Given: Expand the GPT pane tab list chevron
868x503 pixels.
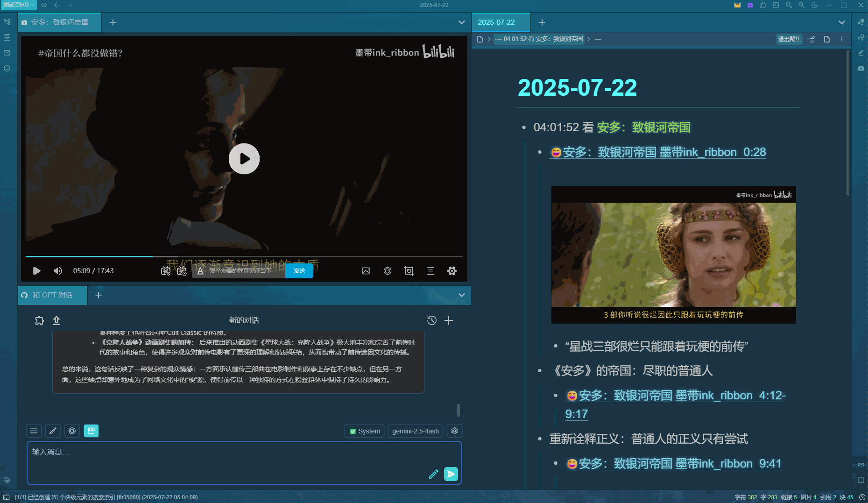Looking at the screenshot, I should tap(461, 295).
